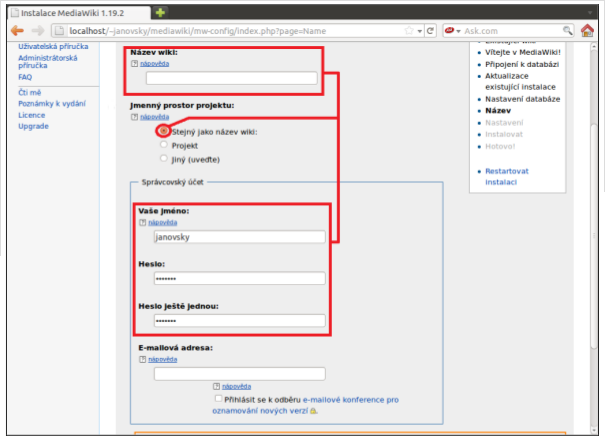Click the Správcovský účet group legend
607x443 pixels.
tap(172, 182)
